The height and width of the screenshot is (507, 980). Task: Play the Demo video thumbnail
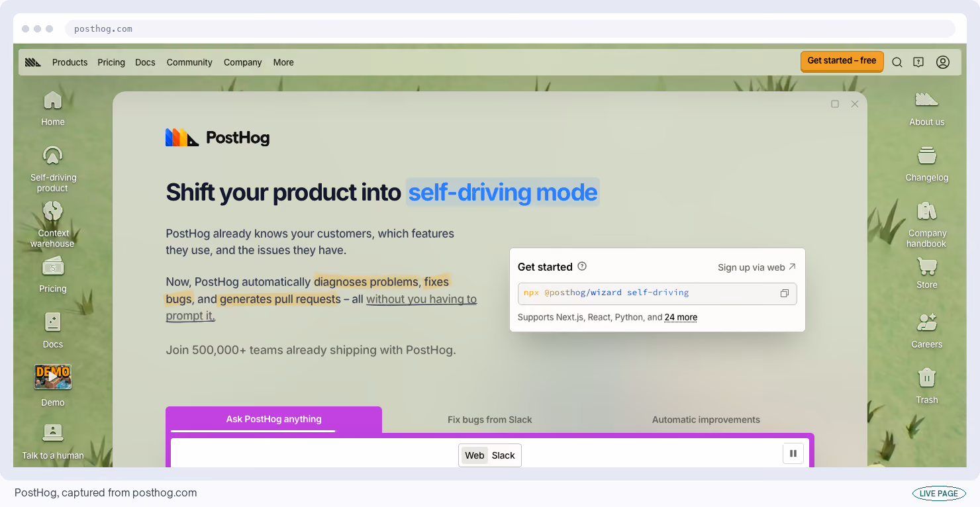tap(53, 377)
